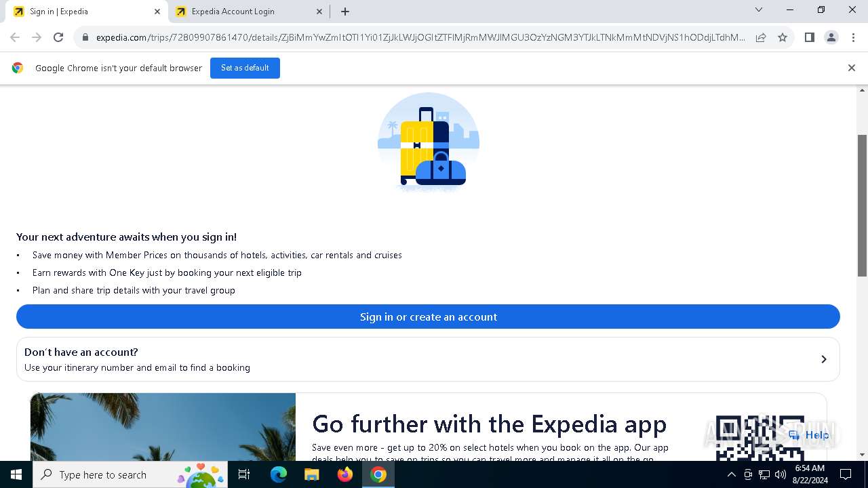Click the address bar URL field
The width and height of the screenshot is (868, 488).
[x=420, y=37]
